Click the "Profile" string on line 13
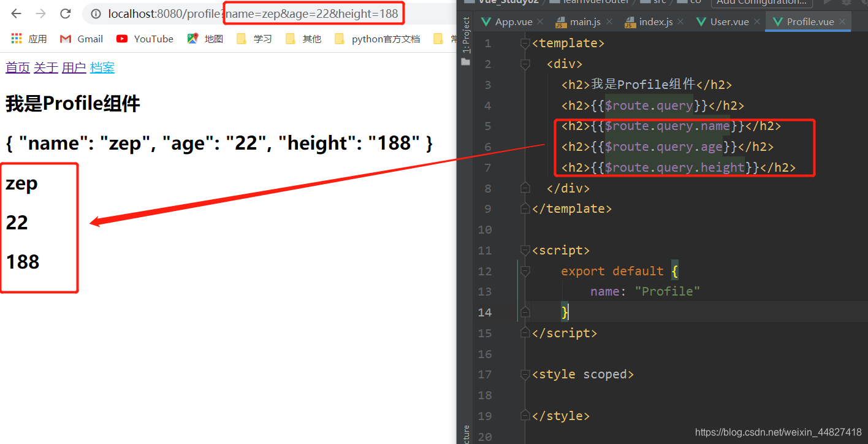 coord(667,291)
